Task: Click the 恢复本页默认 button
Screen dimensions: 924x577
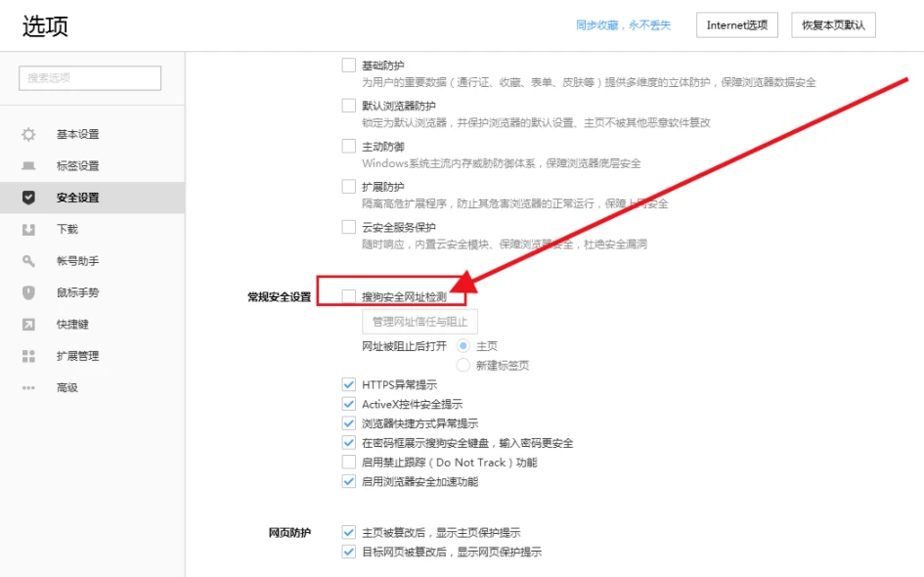Action: coord(833,25)
